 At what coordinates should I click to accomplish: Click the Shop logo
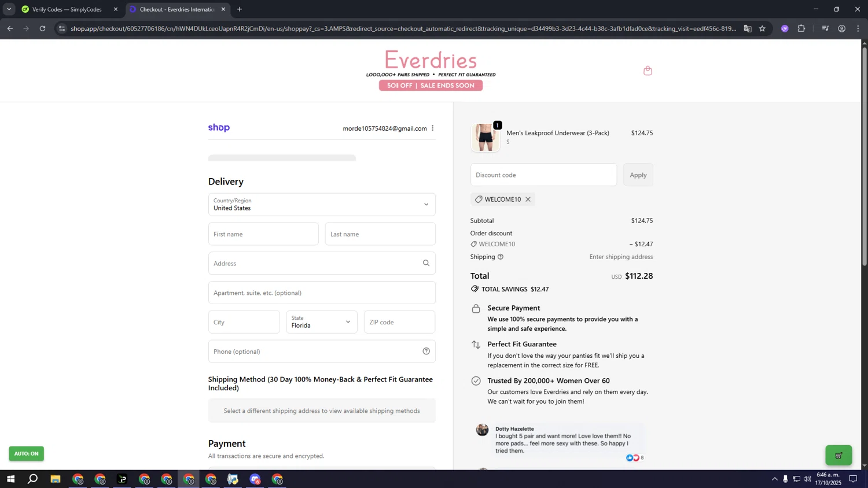coord(219,128)
